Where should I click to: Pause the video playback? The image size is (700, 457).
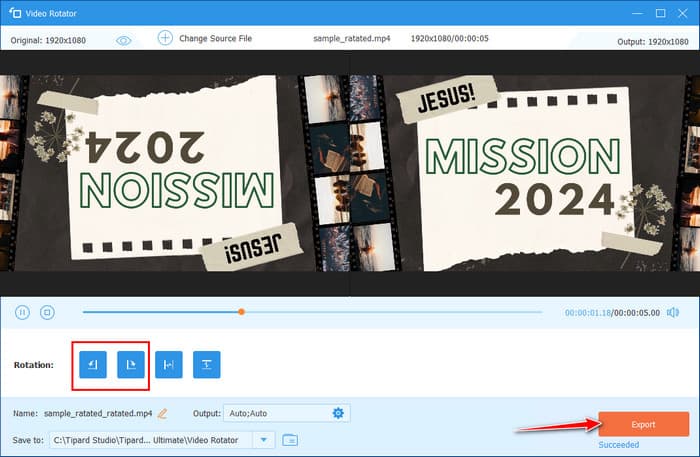click(22, 312)
